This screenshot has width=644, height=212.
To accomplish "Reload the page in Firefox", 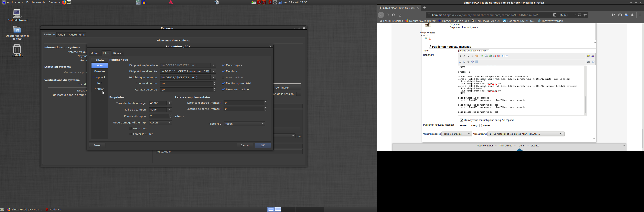I will coord(394,15).
